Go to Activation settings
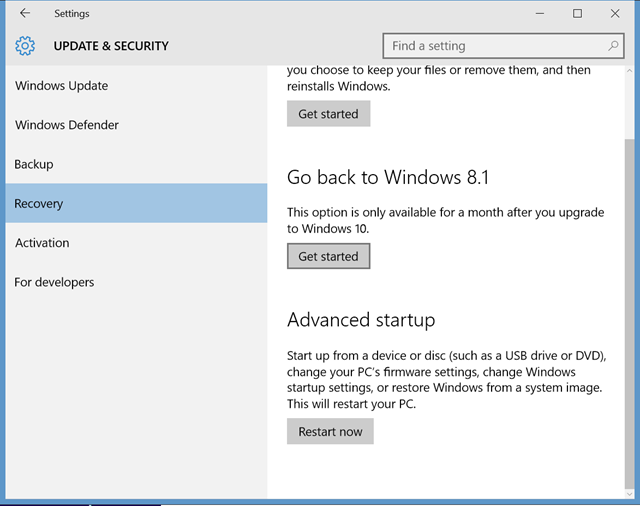Image resolution: width=640 pixels, height=506 pixels. point(136,243)
